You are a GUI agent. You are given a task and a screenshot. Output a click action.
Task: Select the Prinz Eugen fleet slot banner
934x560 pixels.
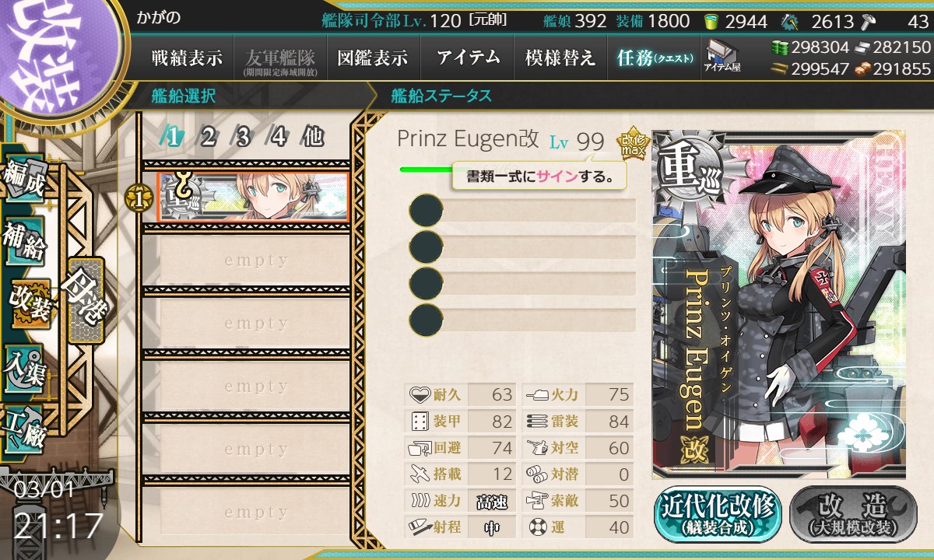click(x=252, y=196)
